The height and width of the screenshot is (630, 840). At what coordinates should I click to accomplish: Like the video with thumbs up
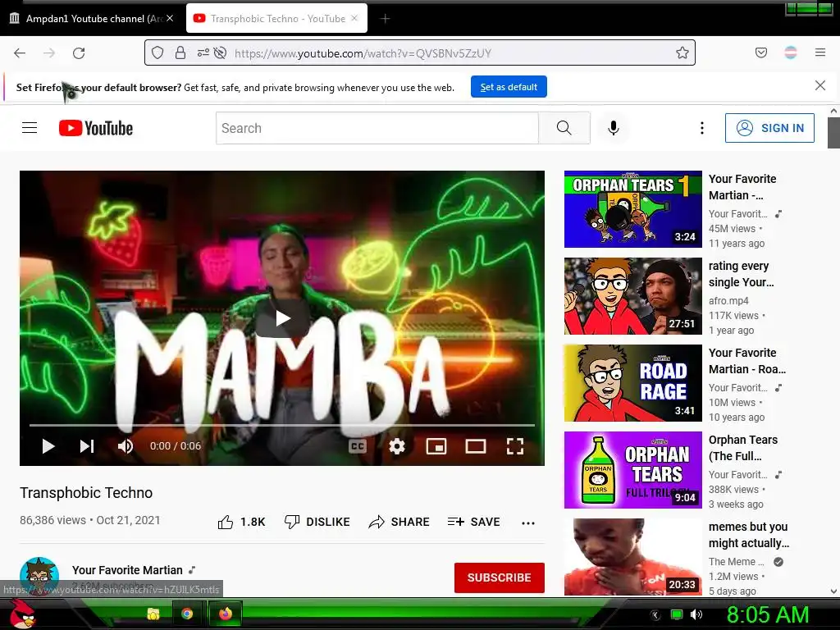(x=241, y=522)
